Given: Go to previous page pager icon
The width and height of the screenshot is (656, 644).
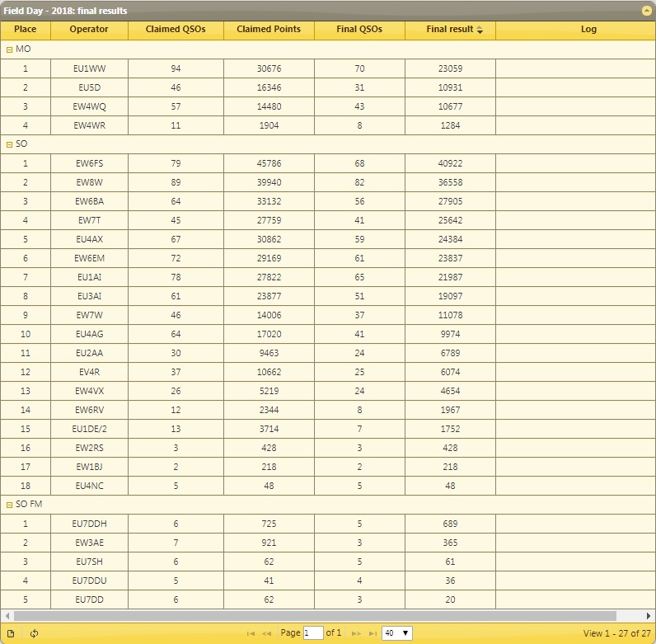Looking at the screenshot, I should [x=267, y=633].
